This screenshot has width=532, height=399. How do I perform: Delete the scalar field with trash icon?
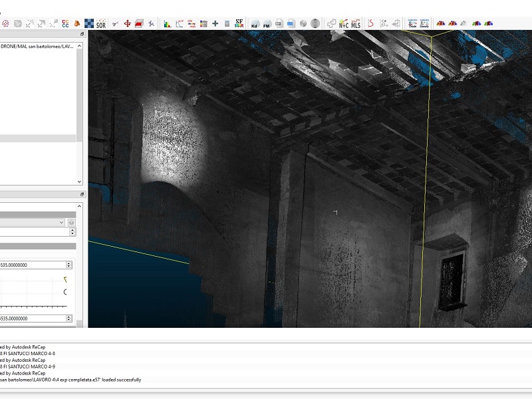[203, 23]
